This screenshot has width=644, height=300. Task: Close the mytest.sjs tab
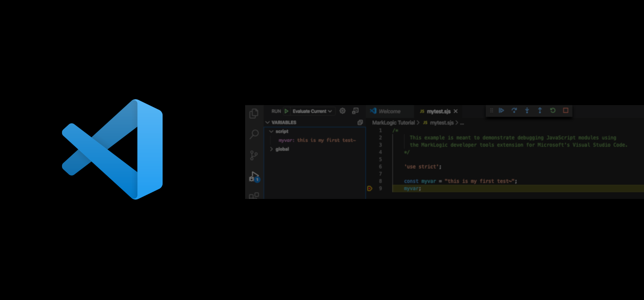456,111
